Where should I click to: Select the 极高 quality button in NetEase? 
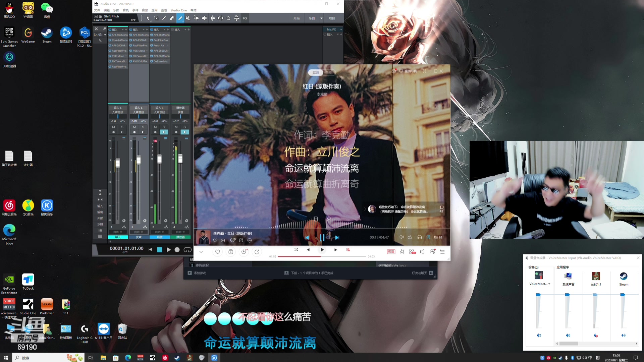point(391,252)
